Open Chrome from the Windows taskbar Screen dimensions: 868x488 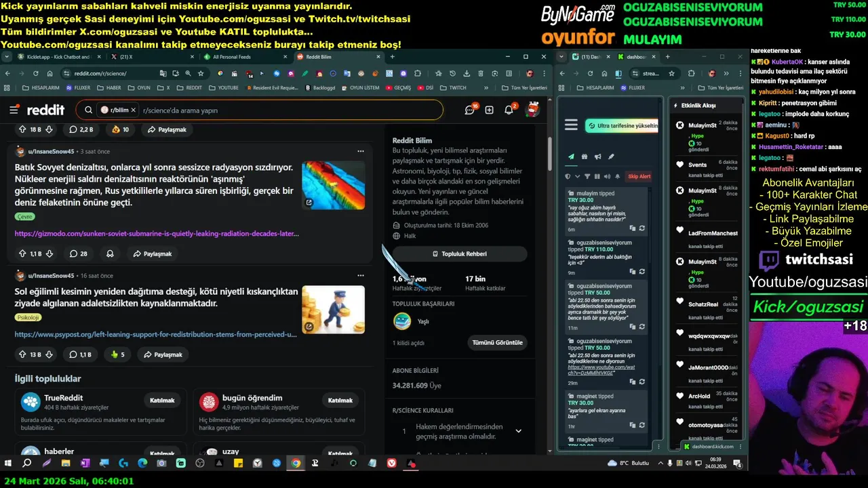point(296,463)
